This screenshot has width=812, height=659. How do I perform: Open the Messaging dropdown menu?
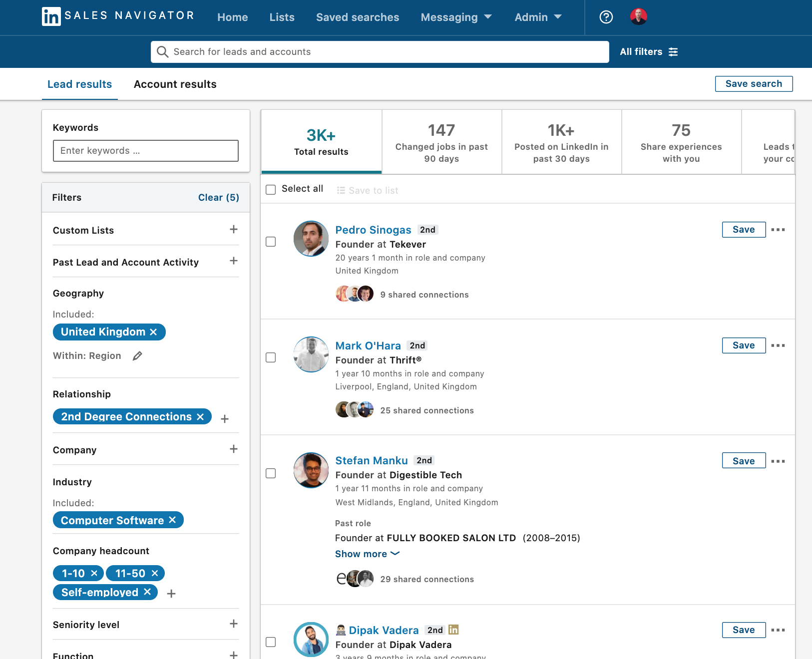pyautogui.click(x=456, y=17)
